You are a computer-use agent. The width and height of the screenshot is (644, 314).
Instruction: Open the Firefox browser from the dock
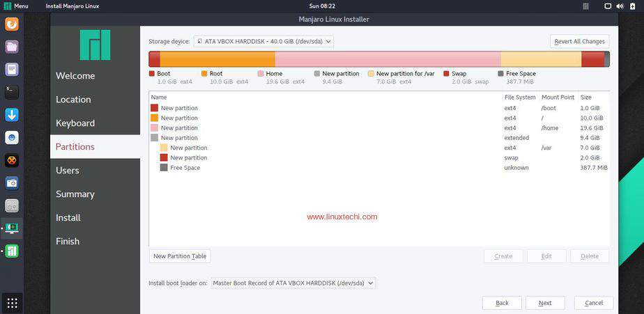click(11, 24)
